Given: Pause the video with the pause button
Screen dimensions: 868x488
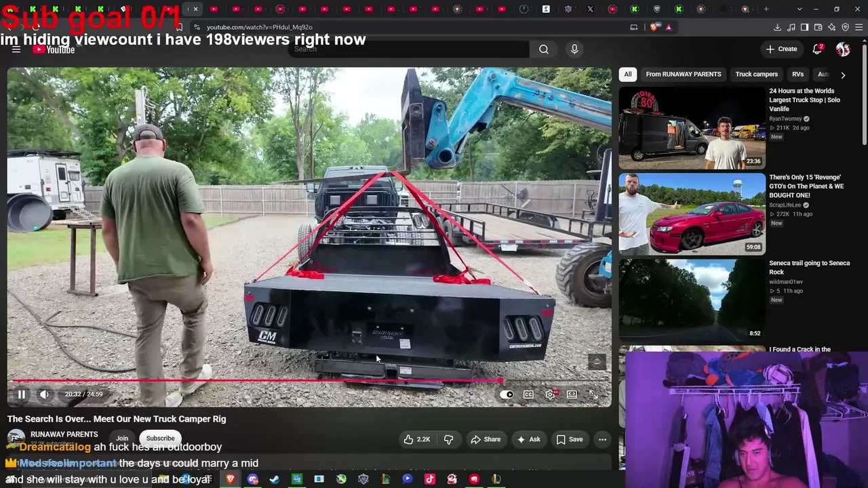Looking at the screenshot, I should pyautogui.click(x=21, y=394).
